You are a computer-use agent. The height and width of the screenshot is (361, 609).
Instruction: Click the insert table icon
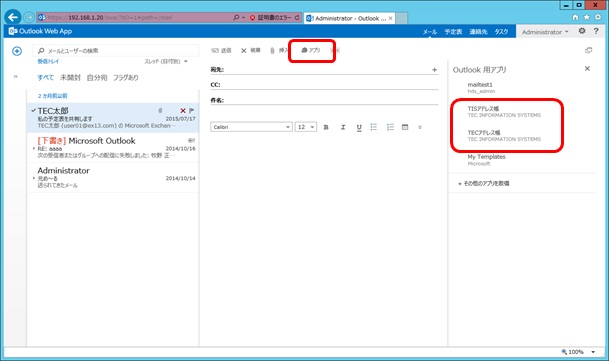[405, 127]
